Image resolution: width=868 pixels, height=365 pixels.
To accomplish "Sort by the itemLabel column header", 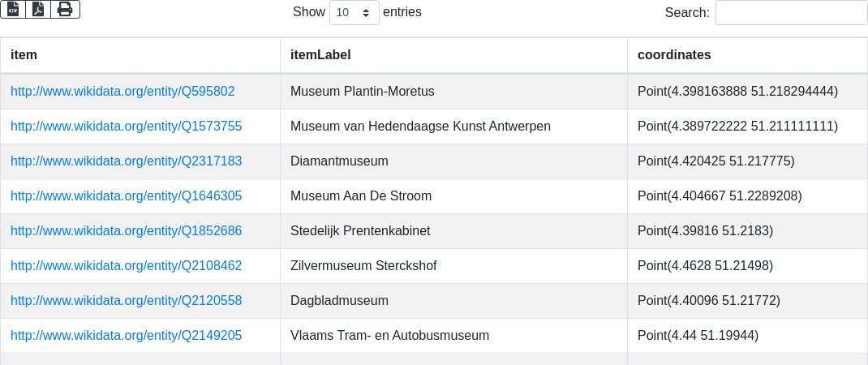I will coord(320,55).
